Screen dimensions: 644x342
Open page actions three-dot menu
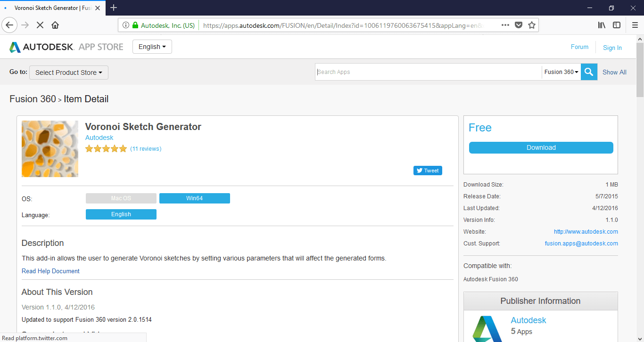505,25
